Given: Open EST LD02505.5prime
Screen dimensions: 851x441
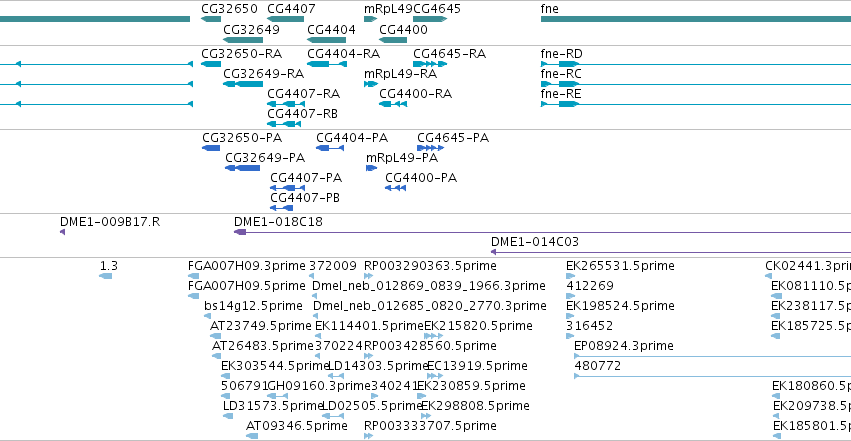Looking at the screenshot, I should [x=372, y=406].
